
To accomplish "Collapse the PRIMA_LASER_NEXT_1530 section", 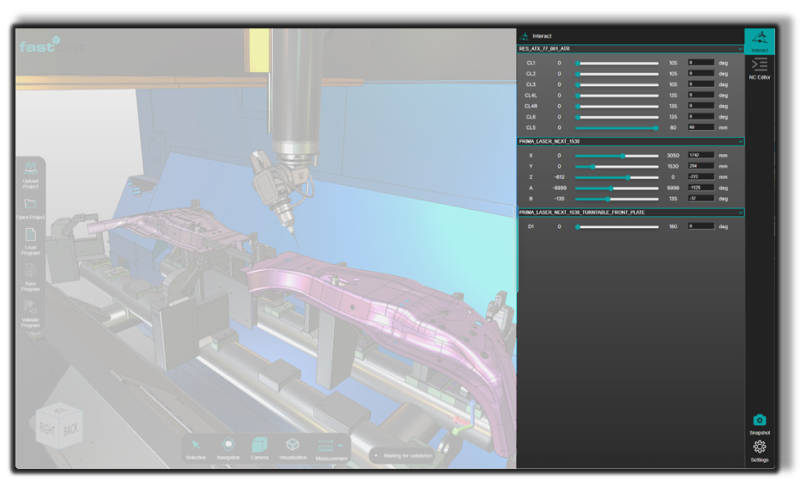I will pyautogui.click(x=740, y=142).
